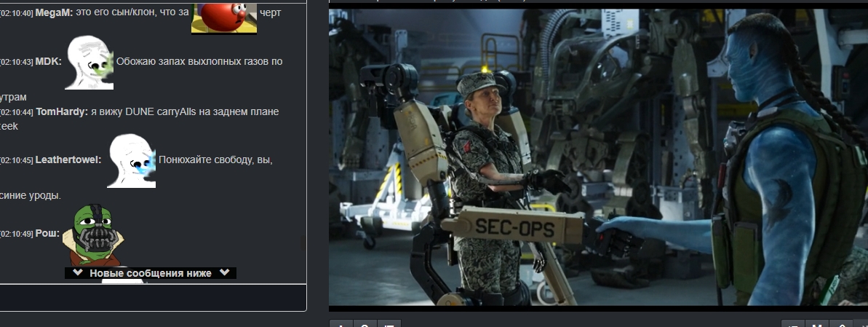Viewport: 868px width, 327px height.
Task: Click the Bane mask frog emote in Рош's message
Action: pos(94,235)
